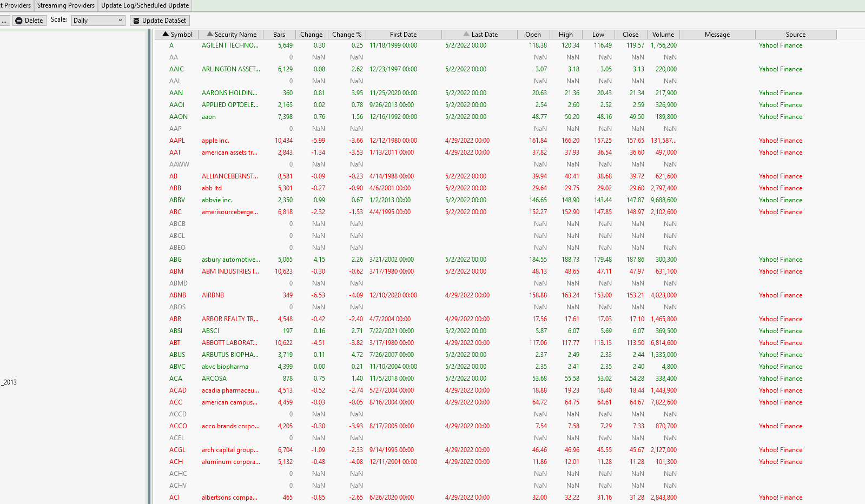Click the Message column header

(717, 35)
